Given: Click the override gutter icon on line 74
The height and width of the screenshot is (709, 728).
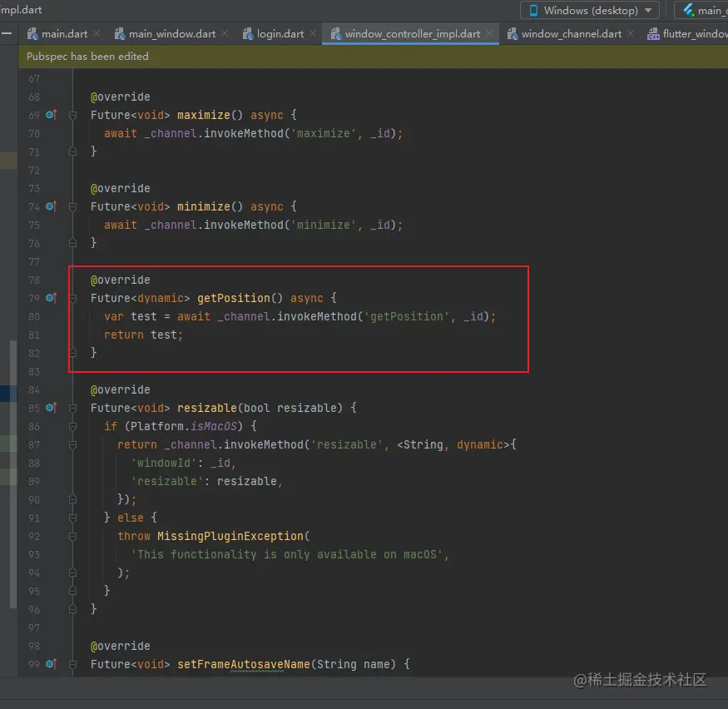Looking at the screenshot, I should click(51, 206).
